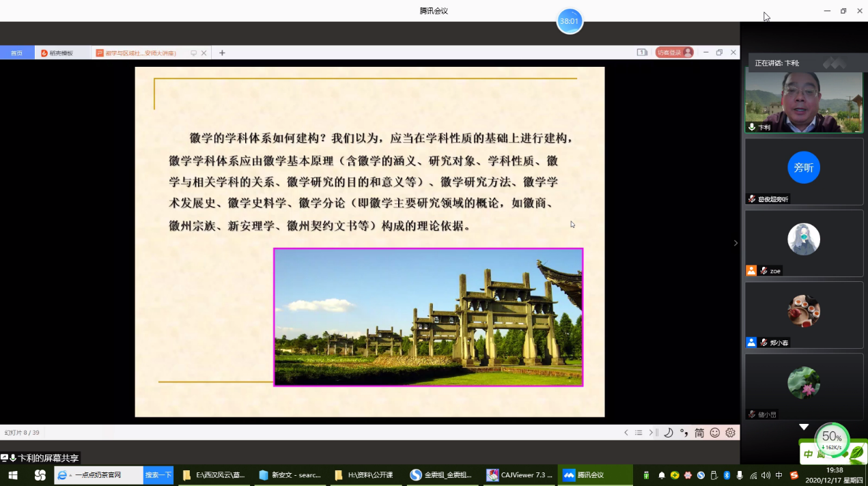The width and height of the screenshot is (868, 486).
Task: Switch to the 首页 home tab
Action: (16, 53)
